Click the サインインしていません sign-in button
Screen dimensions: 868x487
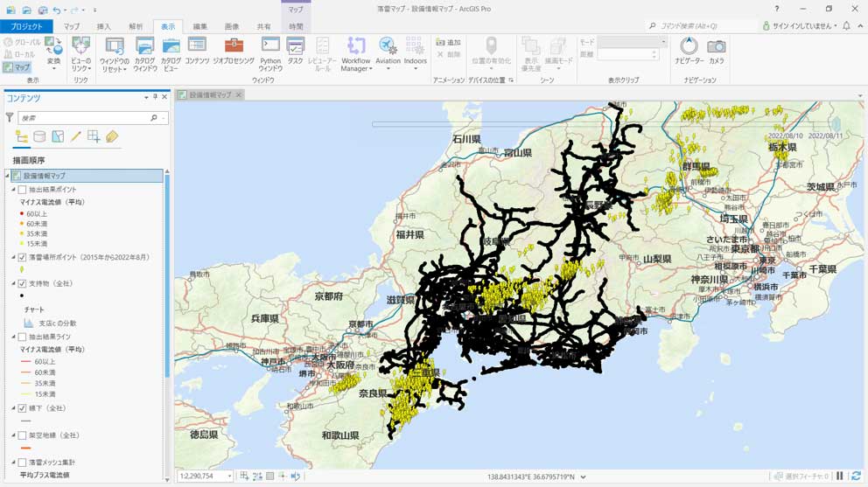point(800,26)
